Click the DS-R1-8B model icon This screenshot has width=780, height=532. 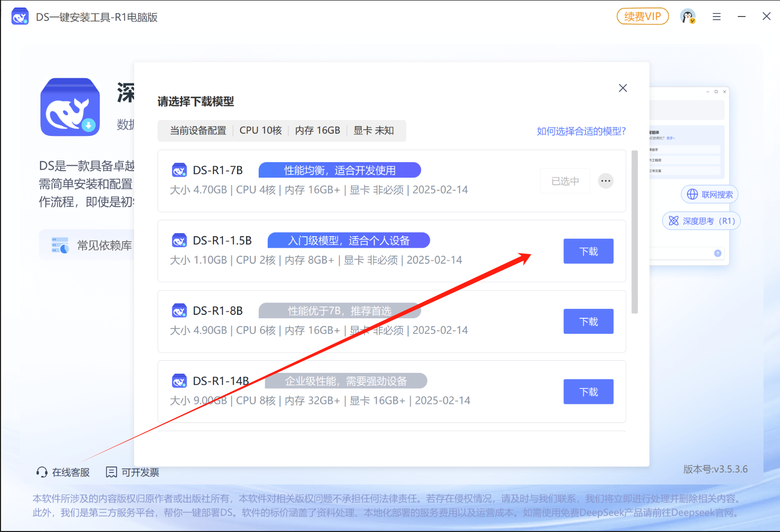[x=179, y=311]
